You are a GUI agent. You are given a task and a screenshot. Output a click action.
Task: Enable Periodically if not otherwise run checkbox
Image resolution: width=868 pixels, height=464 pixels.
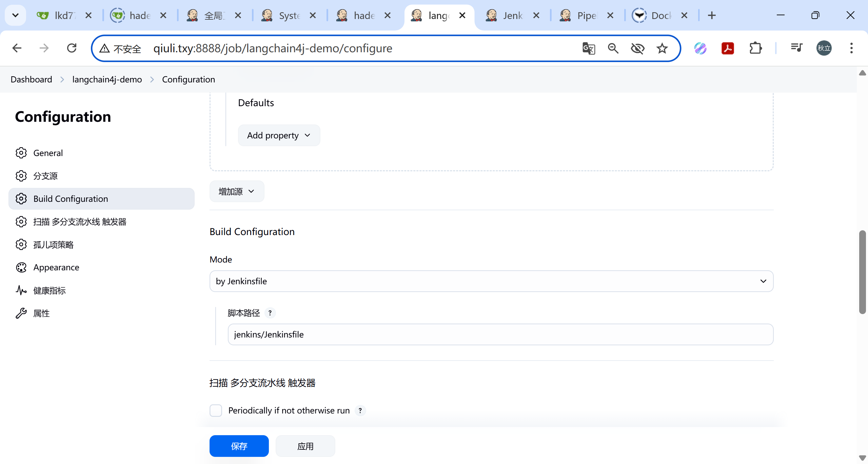pyautogui.click(x=216, y=410)
